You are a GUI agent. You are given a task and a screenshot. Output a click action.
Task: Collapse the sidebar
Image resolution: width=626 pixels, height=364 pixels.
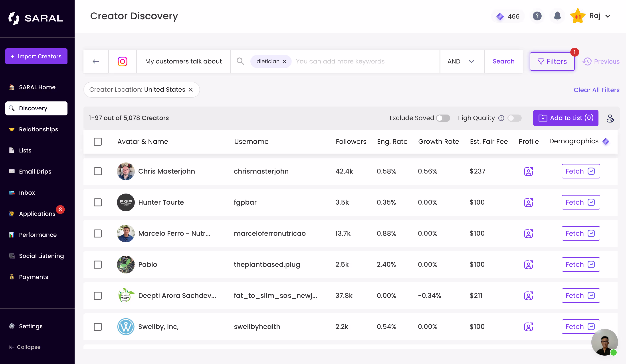pyautogui.click(x=25, y=347)
